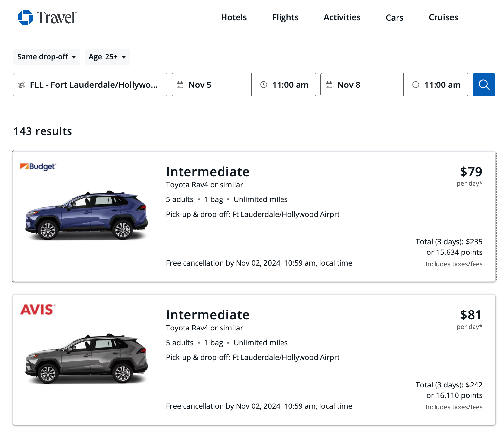Viewport: 504px width, 433px height.
Task: Click the Budget rental company logo
Action: 38,167
